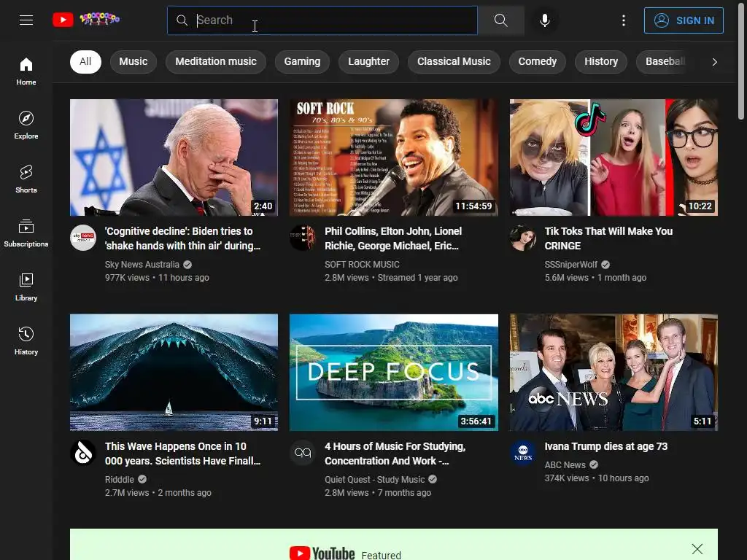The image size is (747, 560).
Task: Select the Classical Music chip
Action: click(x=454, y=61)
